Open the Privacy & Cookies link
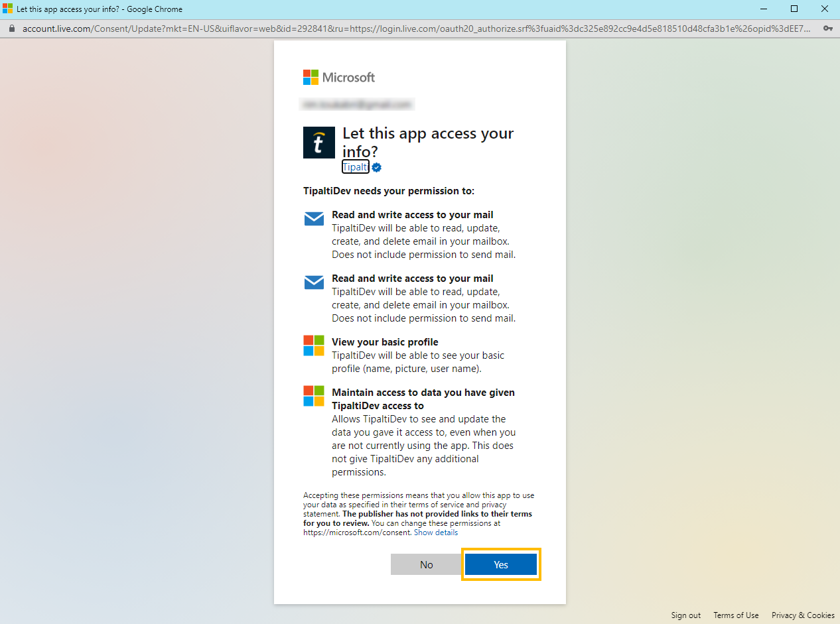Screen dimensions: 840x624 [x=803, y=615]
